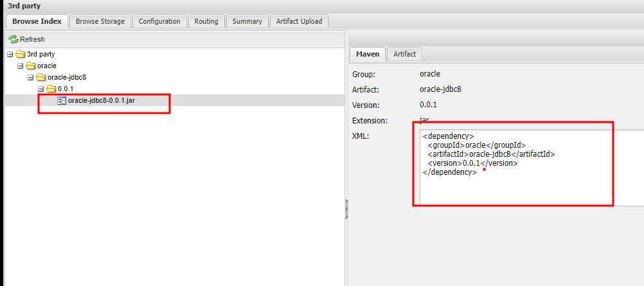Click the XML: field label
Screen dimensions: 644x286
click(361, 136)
